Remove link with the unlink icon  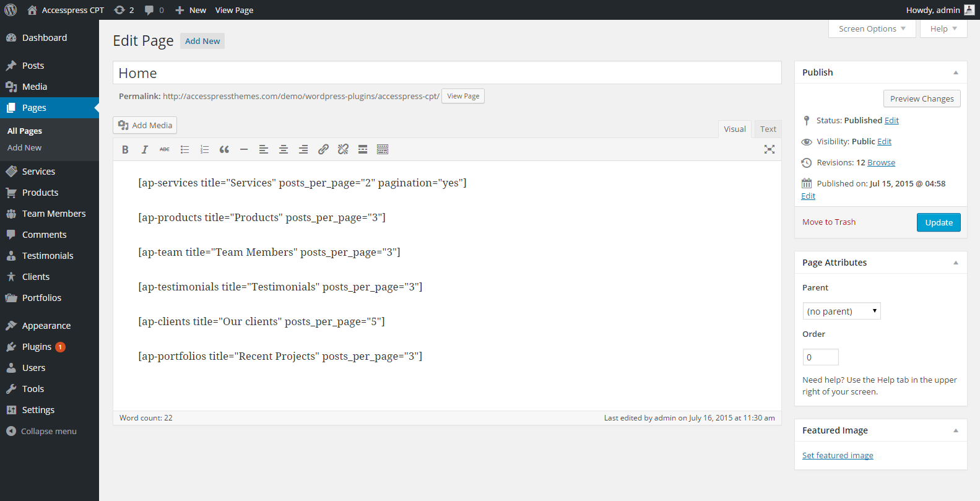tap(343, 149)
